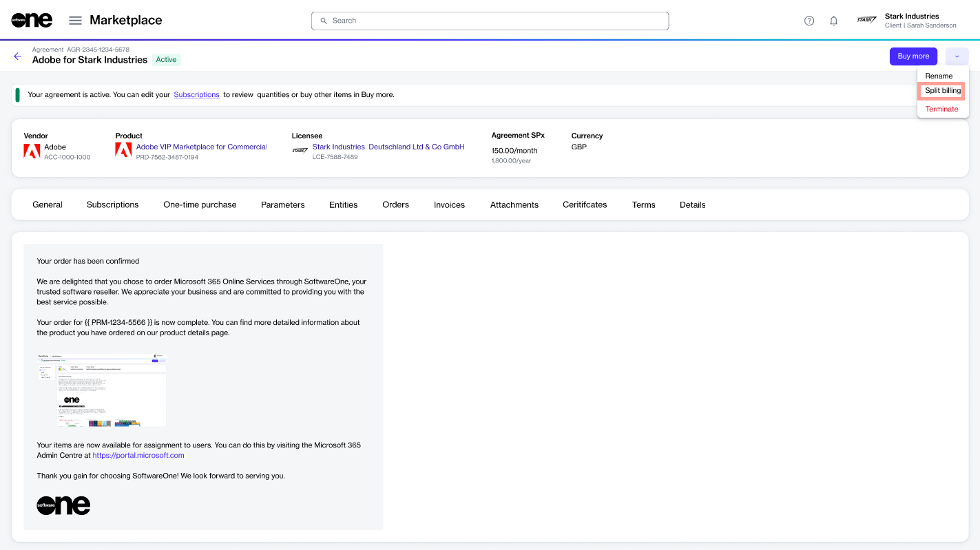The image size is (980, 550).
Task: Click inside the Search field
Action: tap(490, 21)
